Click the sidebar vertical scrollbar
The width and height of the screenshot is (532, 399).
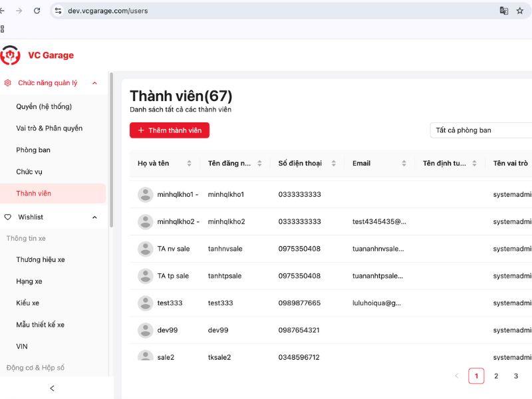tap(111, 140)
